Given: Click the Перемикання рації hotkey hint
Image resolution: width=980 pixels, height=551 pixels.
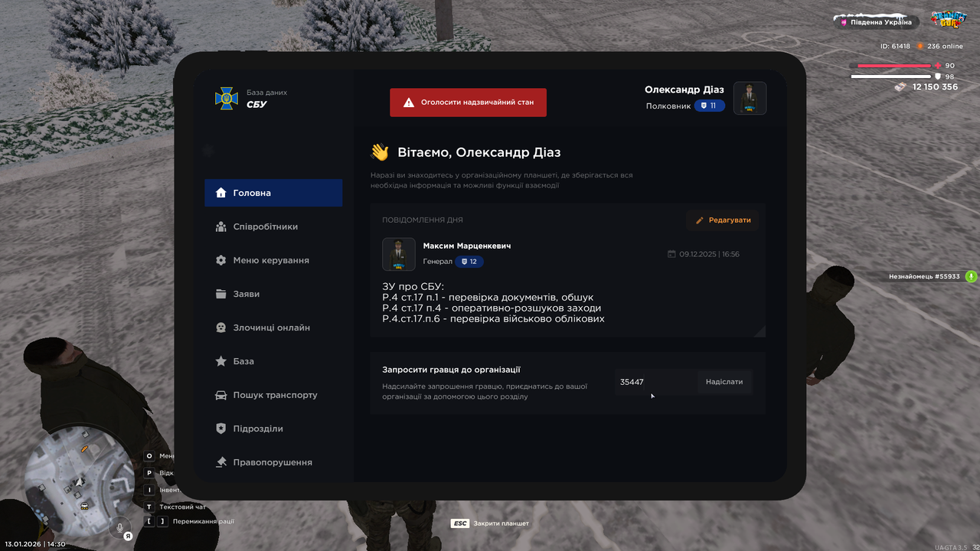Looking at the screenshot, I should 188,522.
